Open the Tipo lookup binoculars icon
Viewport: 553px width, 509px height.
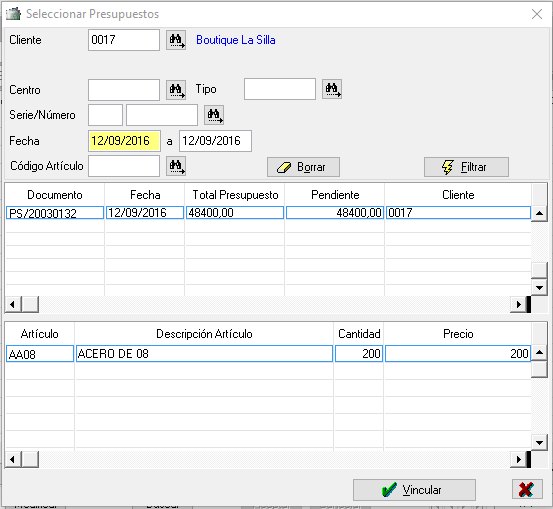pyautogui.click(x=332, y=89)
